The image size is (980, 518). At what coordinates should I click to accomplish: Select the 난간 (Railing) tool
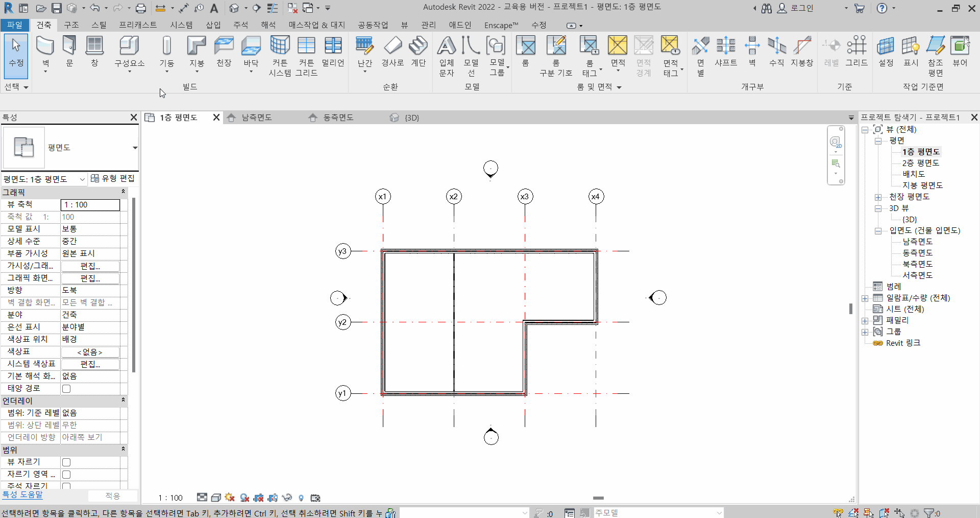[x=364, y=51]
